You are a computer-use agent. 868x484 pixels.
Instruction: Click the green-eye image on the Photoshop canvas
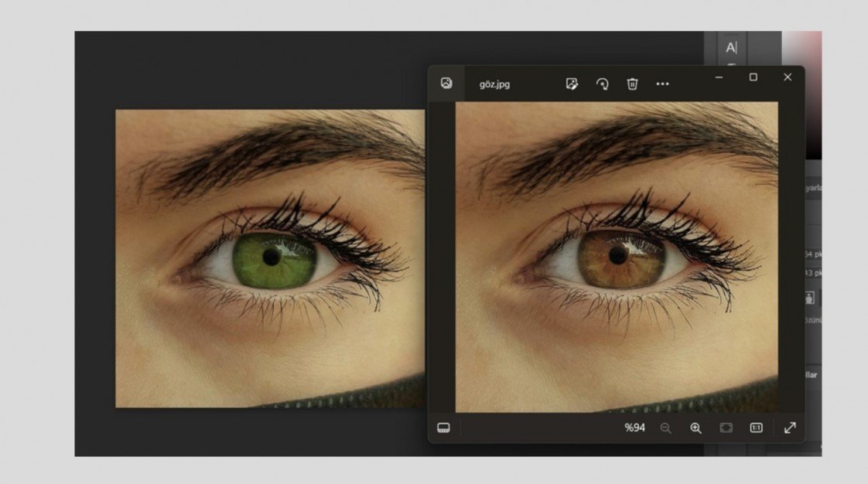[x=270, y=258]
